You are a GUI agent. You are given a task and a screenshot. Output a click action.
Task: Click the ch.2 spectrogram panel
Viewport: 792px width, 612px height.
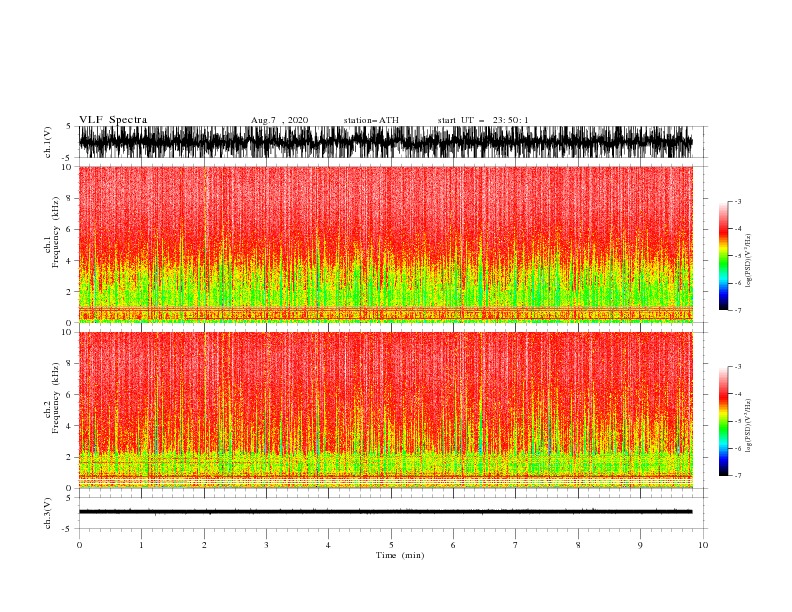385,410
